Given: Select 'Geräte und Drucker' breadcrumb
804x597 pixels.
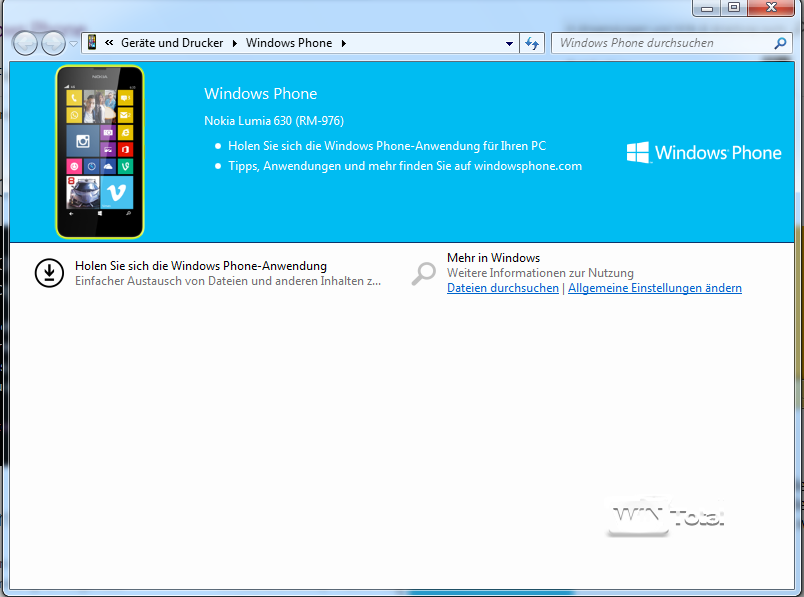Looking at the screenshot, I should point(172,43).
